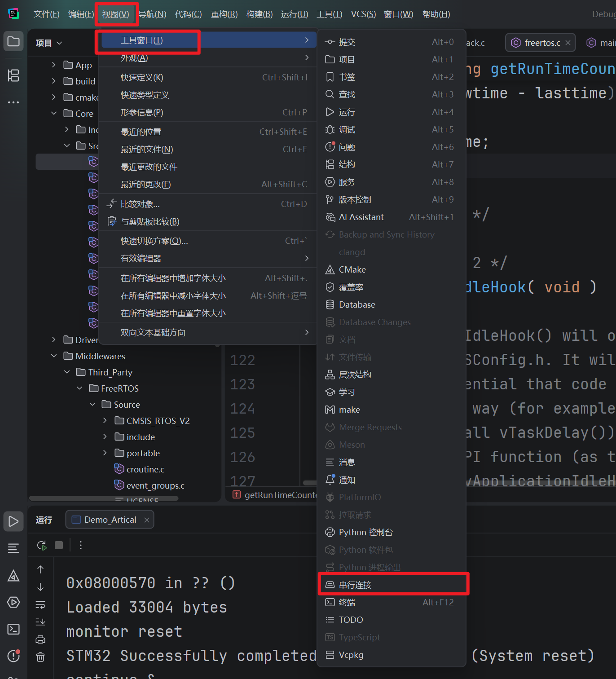This screenshot has height=679, width=616.
Task: Choose Structure (结构) tool window entry
Action: pos(391,164)
